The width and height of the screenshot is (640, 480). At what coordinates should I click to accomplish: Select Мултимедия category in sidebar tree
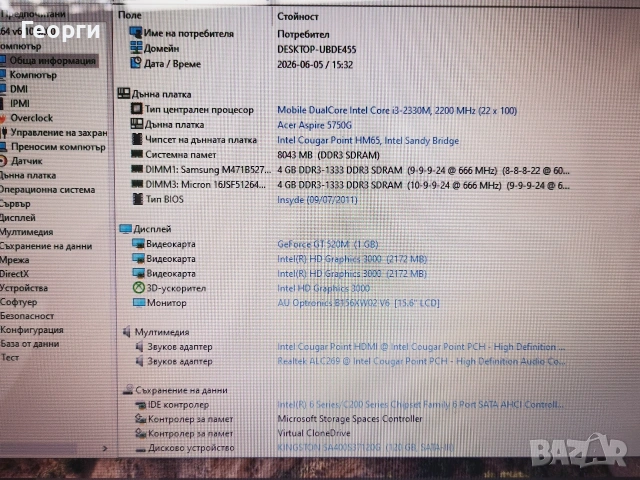(27, 232)
